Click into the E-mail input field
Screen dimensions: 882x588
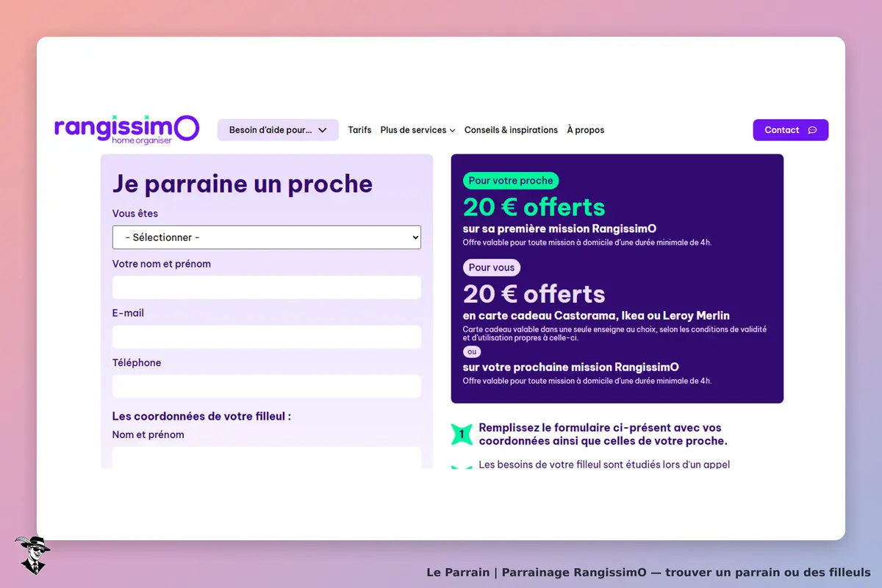tap(267, 337)
